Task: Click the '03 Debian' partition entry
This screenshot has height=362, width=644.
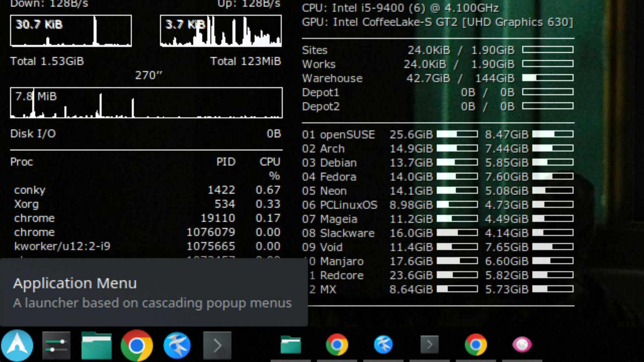Action: click(329, 163)
